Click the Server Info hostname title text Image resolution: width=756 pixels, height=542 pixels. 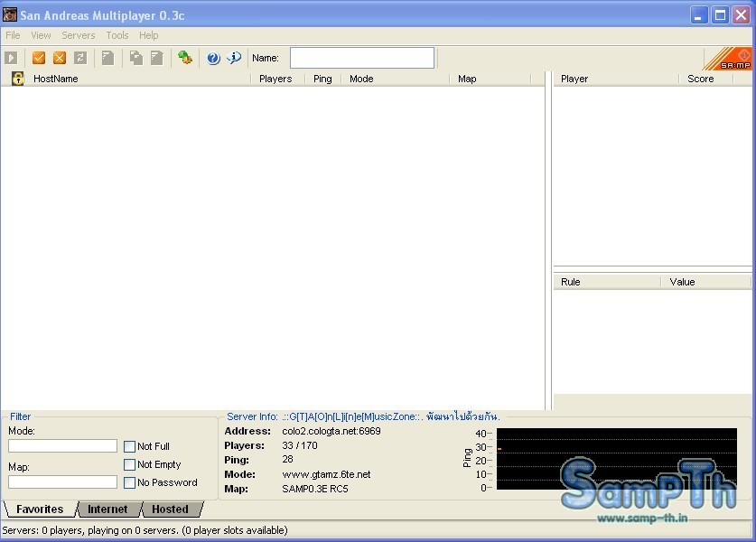[x=391, y=416]
